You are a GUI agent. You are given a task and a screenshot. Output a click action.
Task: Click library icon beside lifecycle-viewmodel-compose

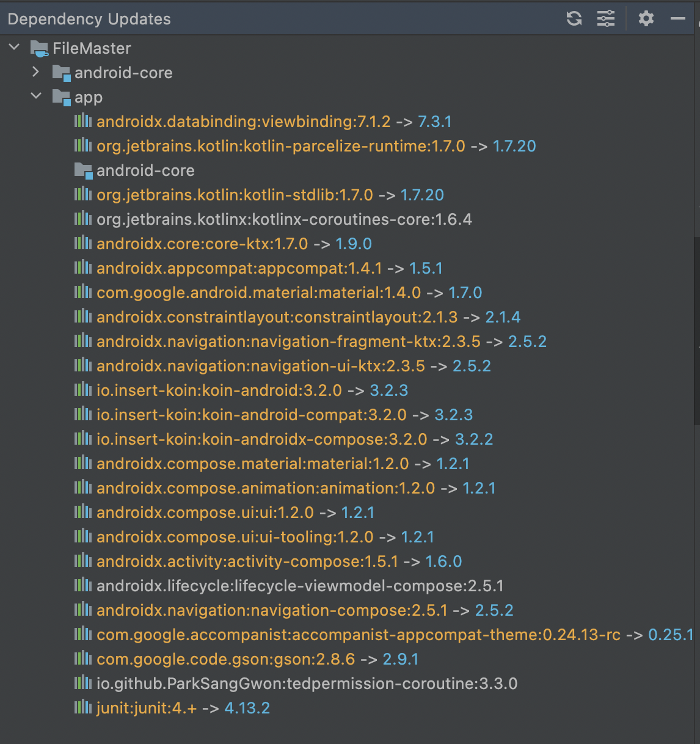pyautogui.click(x=83, y=585)
